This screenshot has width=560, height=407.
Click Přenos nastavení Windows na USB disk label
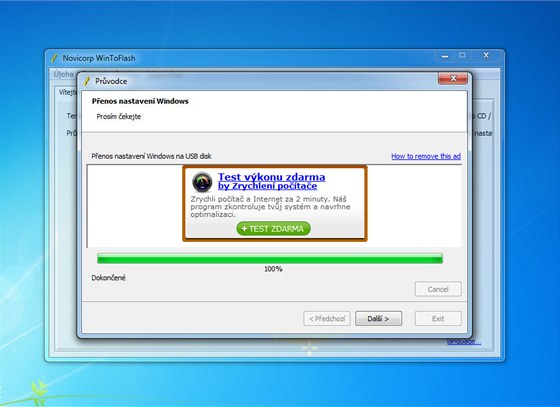point(151,156)
